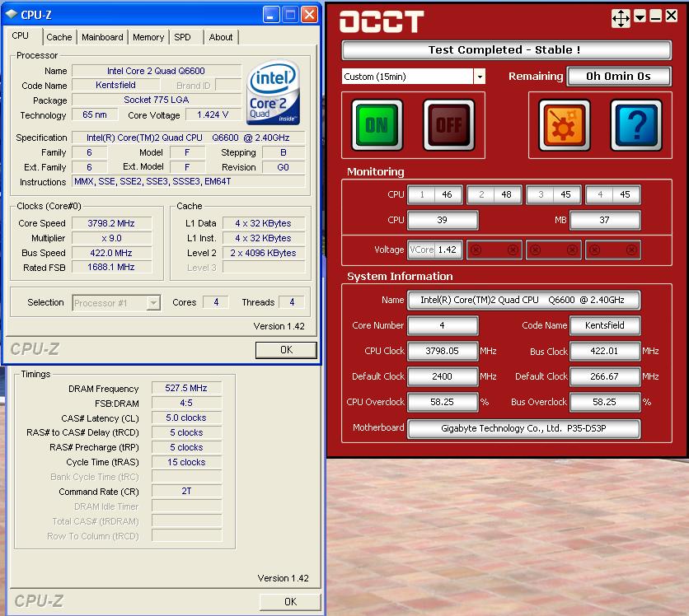Click the Bus Overclock 58.25 field
The image size is (689, 616).
click(605, 402)
